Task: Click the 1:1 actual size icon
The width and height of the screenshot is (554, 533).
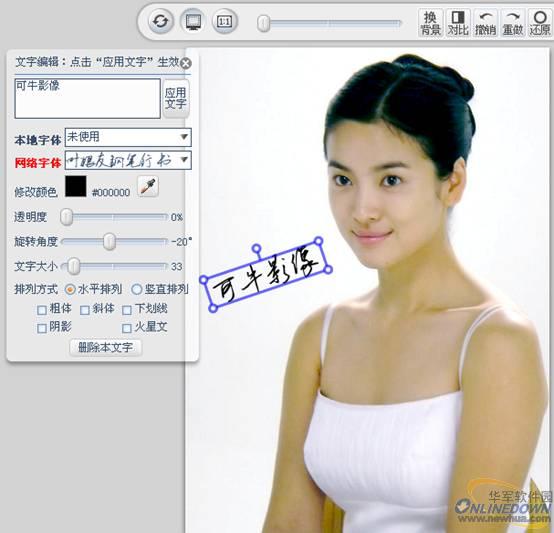Action: point(225,21)
